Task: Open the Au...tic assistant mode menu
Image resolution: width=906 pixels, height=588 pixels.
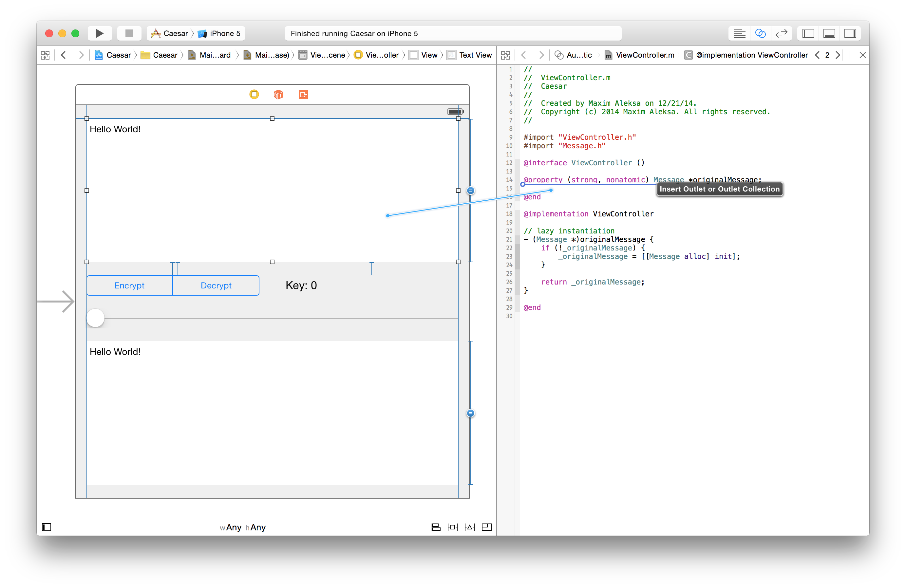Action: (x=573, y=55)
